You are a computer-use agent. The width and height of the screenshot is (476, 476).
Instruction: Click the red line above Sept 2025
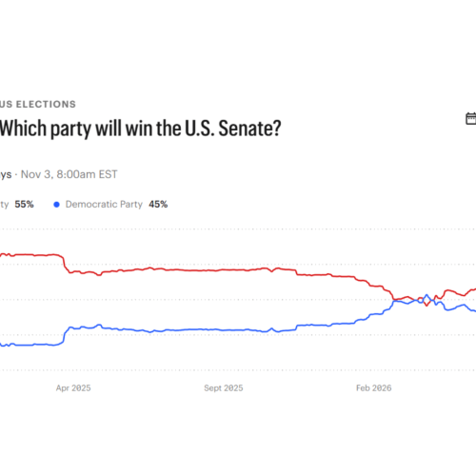pos(224,270)
